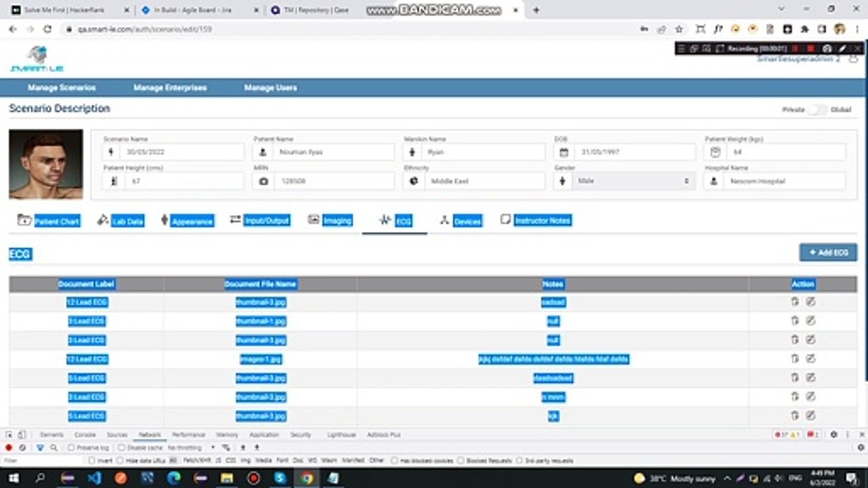Edit the ECG row with notes kjk
Image resolution: width=868 pixels, height=488 pixels.
point(810,415)
